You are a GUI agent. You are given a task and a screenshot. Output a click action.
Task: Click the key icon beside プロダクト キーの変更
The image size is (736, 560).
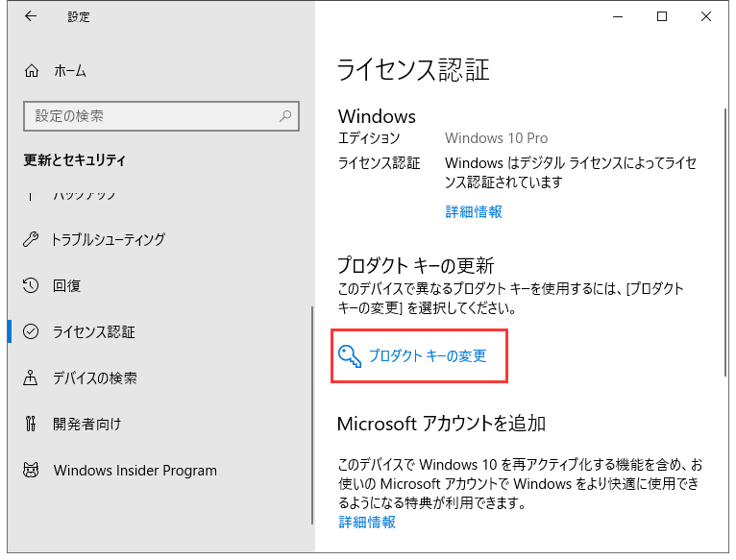click(350, 356)
